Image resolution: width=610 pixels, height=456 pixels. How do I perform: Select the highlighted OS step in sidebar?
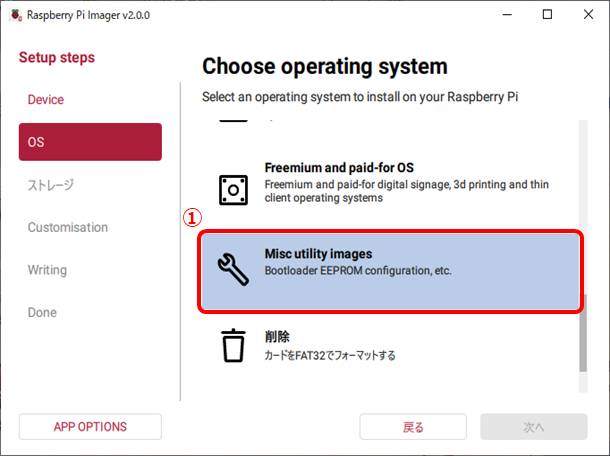90,142
